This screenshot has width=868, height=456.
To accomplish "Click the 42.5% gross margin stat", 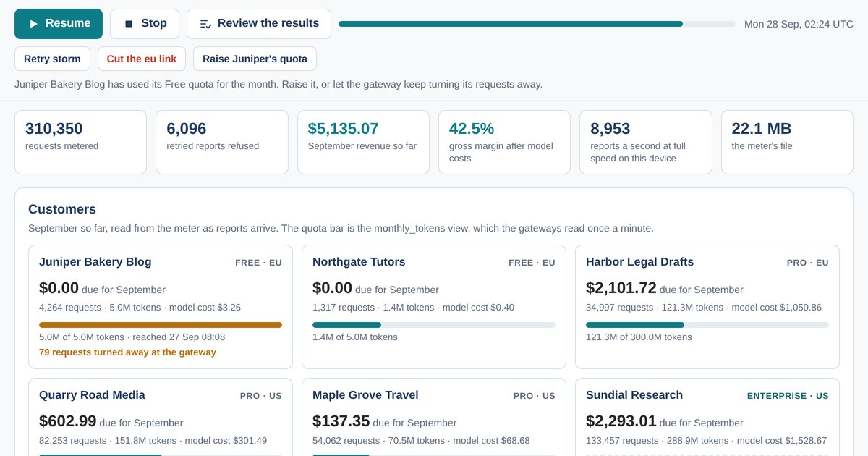I will pos(504,142).
